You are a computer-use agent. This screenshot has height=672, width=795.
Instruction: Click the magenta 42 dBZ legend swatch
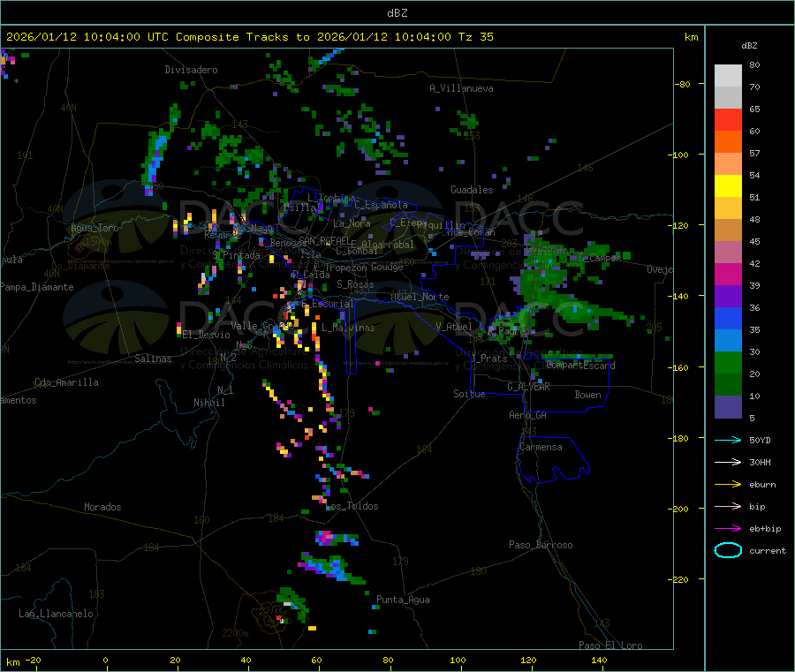[x=728, y=274]
